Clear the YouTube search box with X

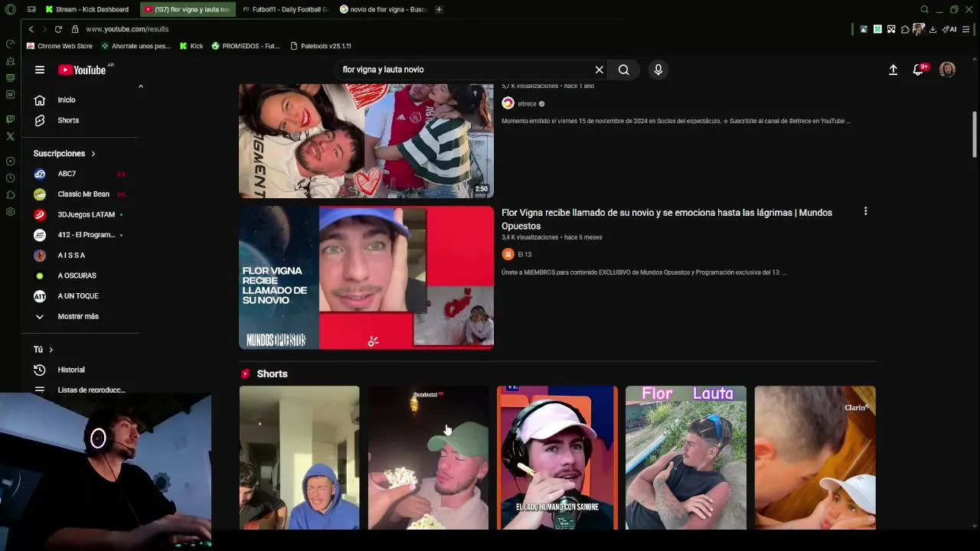click(x=599, y=70)
